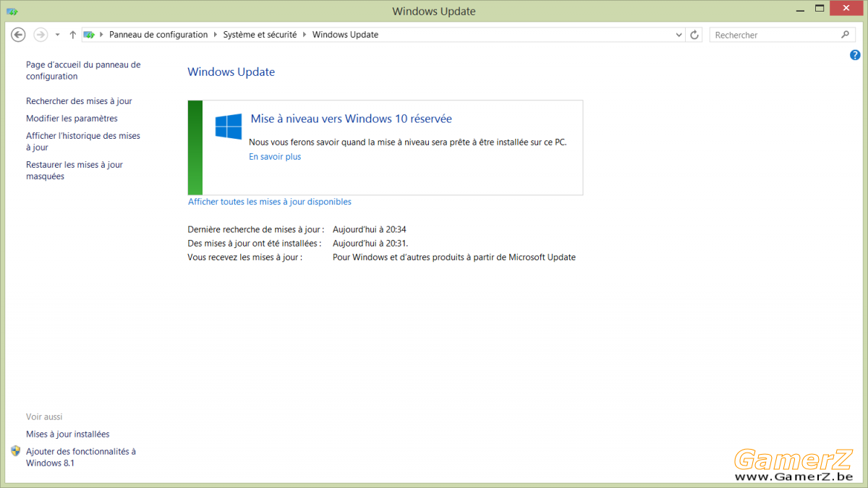
Task: Click the Windows 10 logo icon
Action: 229,127
